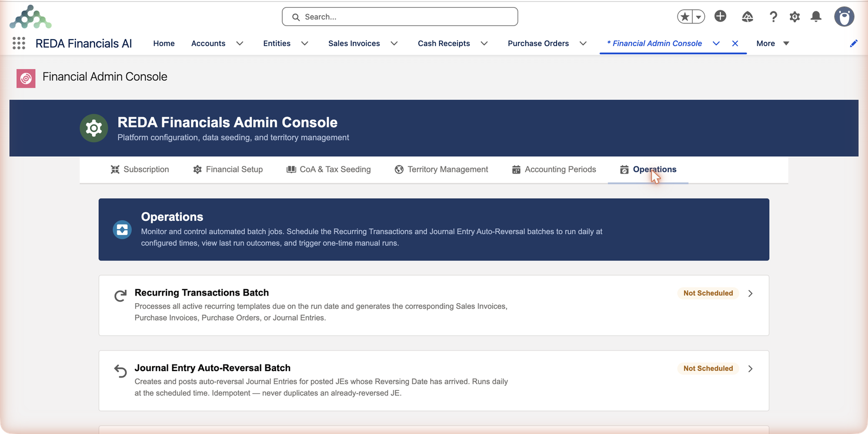The image size is (868, 434).
Task: Click the Recurring Transactions Batch title
Action: coord(202,292)
